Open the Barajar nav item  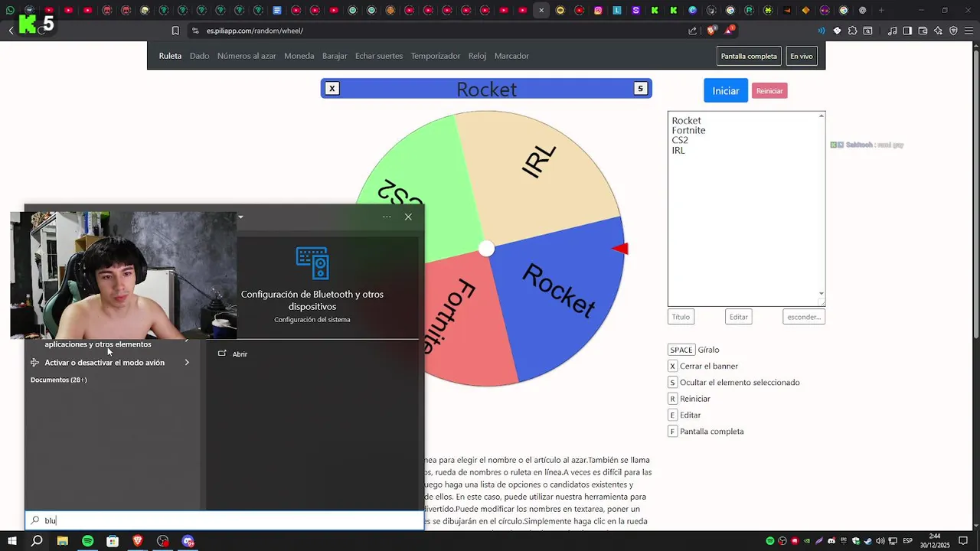pos(335,56)
